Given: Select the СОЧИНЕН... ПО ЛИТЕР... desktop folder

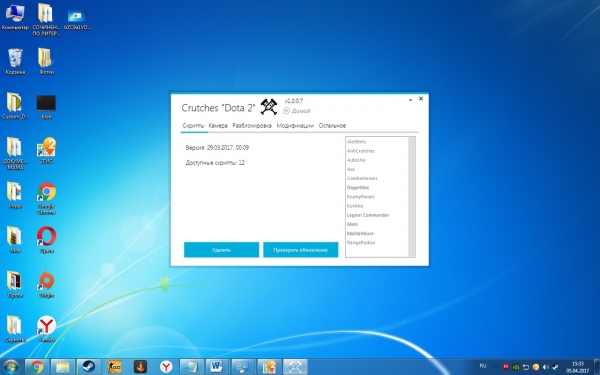Looking at the screenshot, I should pos(46,19).
